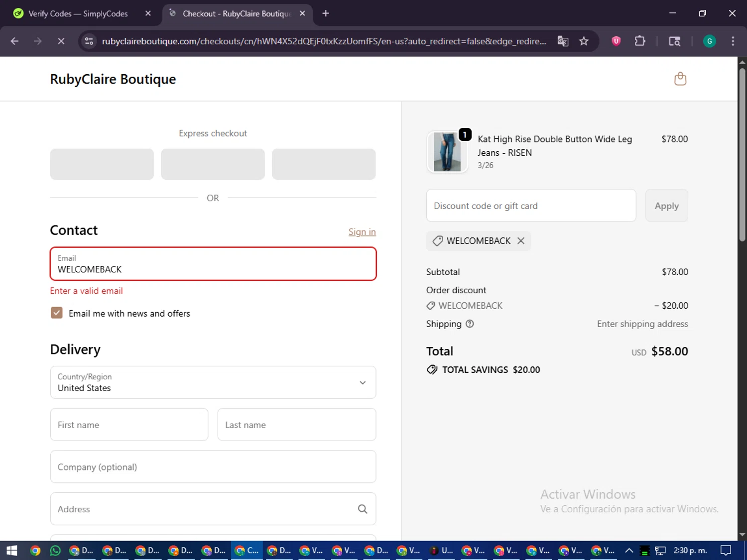
Task: Select the Checkout - RubyClaire Boutique tab
Action: (x=236, y=13)
